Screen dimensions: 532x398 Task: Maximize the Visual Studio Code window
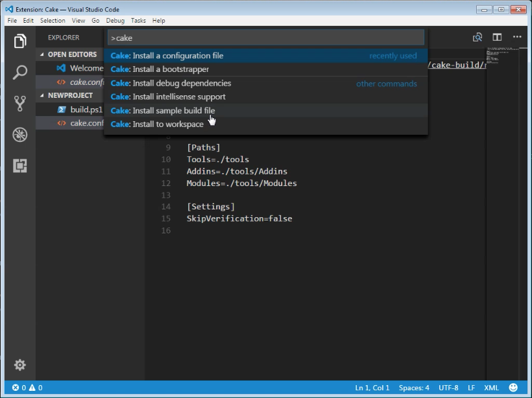[x=501, y=10]
